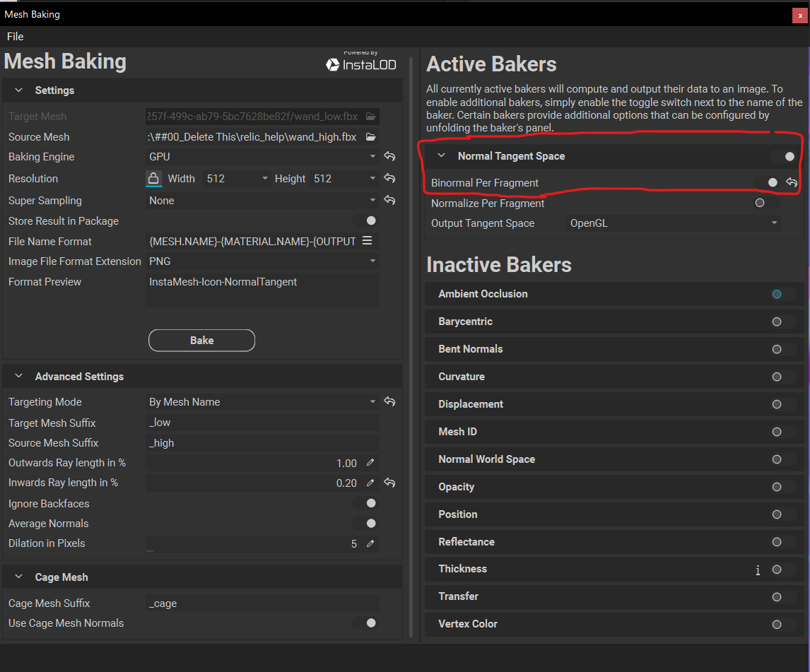Reset Binormal Per Fragment arrow icon

pyautogui.click(x=792, y=182)
